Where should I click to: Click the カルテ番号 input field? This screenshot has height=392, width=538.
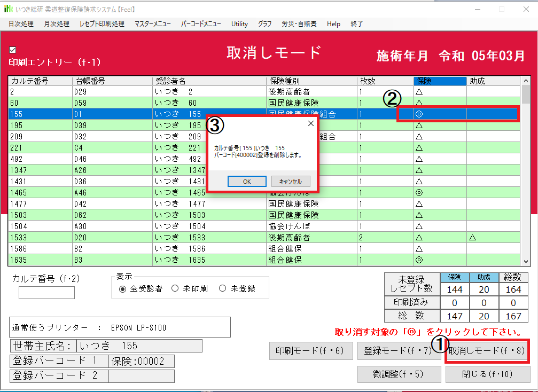[46, 293]
